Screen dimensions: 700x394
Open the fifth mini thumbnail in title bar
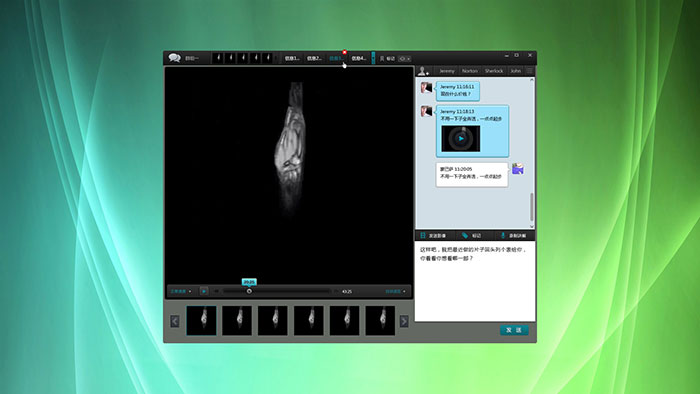point(267,58)
